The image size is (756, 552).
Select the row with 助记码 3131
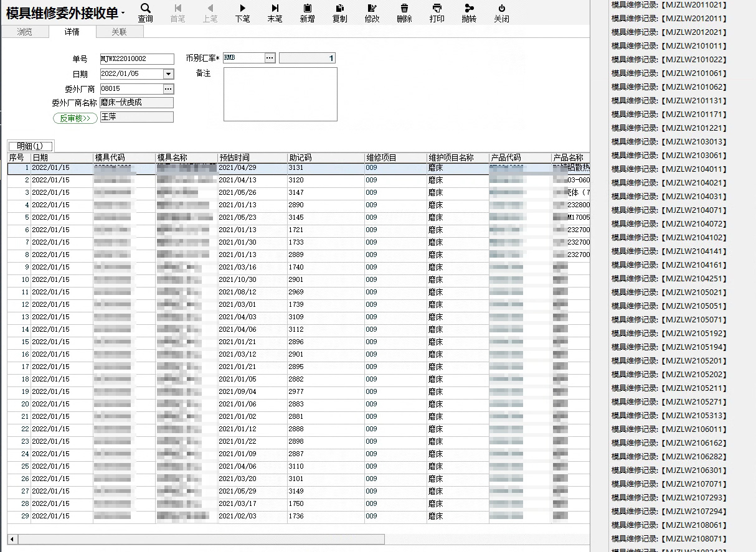click(298, 168)
